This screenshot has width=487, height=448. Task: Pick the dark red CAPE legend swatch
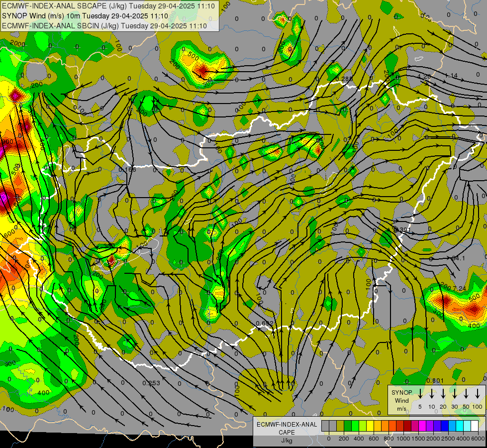coord(407,426)
